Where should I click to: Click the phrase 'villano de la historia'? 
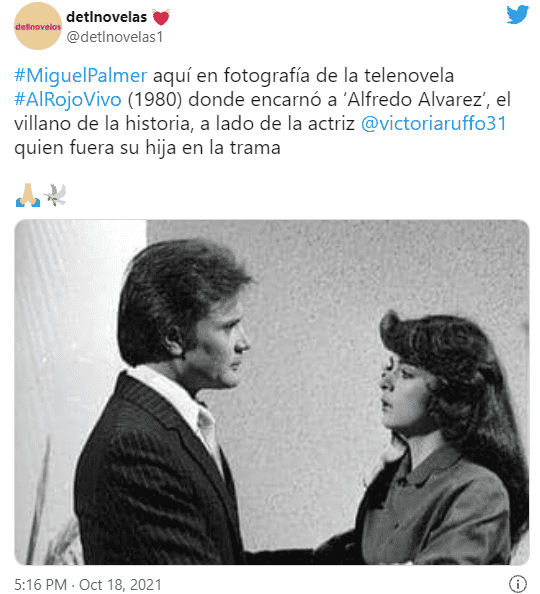pos(103,123)
